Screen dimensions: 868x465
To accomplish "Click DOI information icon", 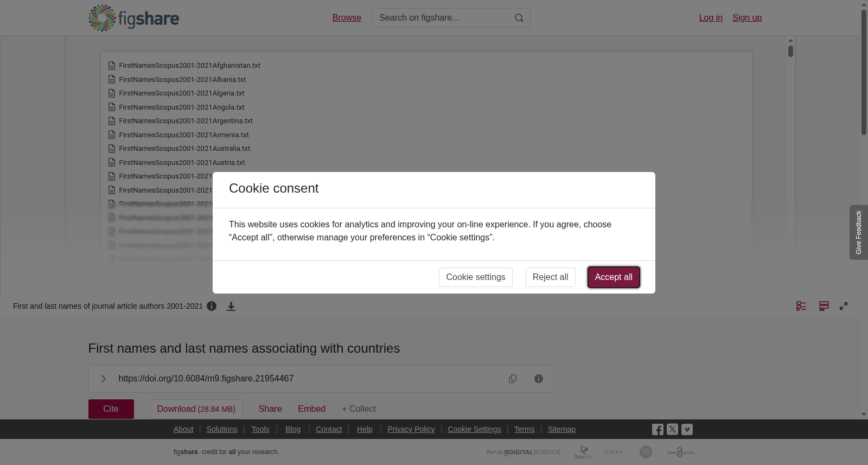I will click(x=539, y=379).
